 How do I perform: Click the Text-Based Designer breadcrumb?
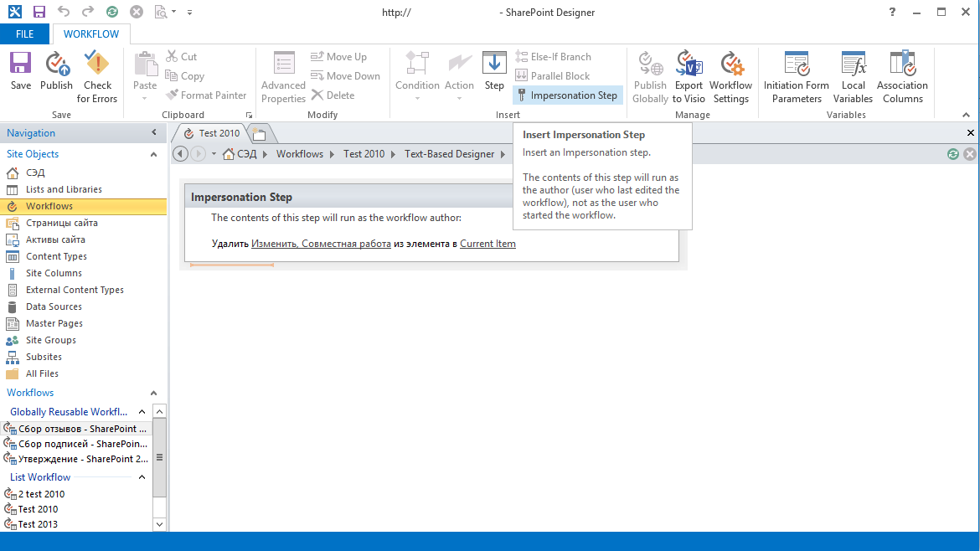449,154
